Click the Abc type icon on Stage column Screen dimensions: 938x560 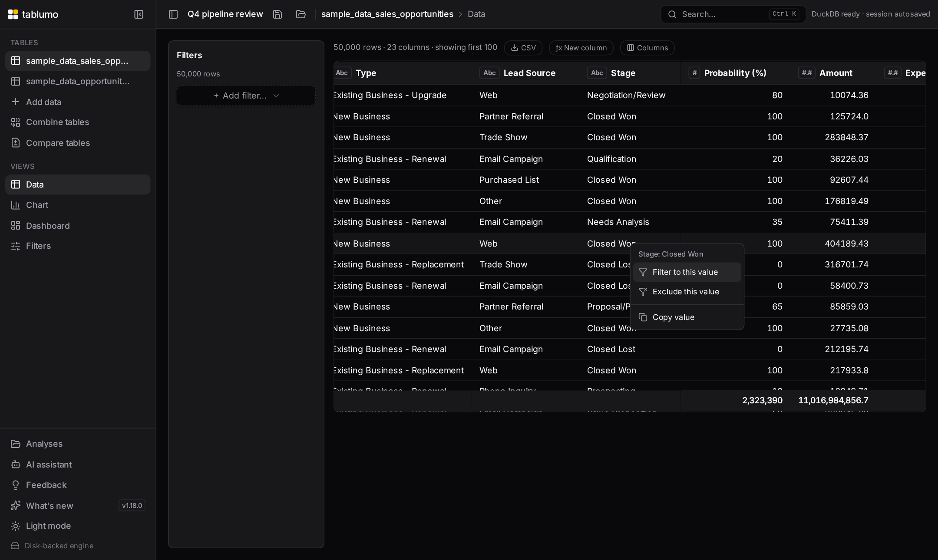click(597, 73)
